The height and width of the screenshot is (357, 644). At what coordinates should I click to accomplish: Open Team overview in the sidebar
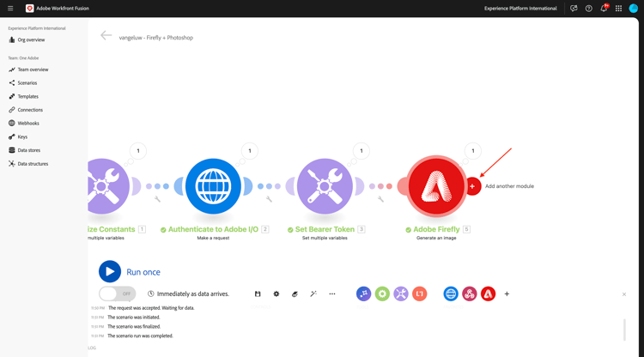[28, 70]
